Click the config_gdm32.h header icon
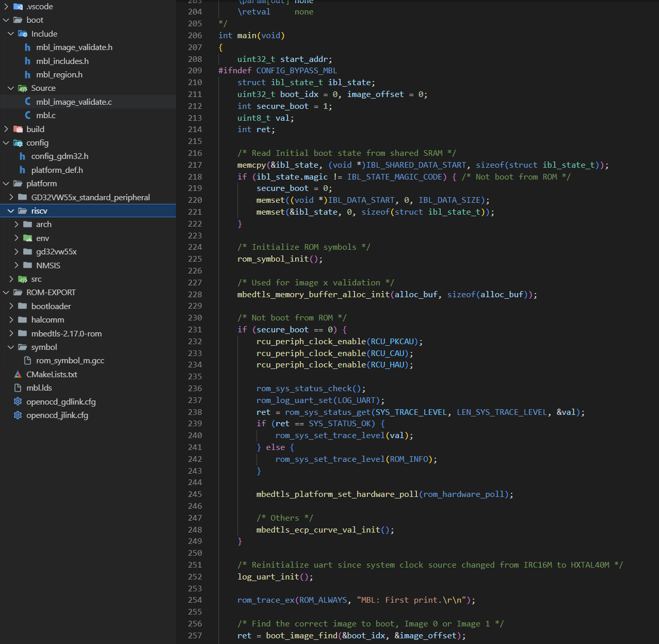 click(23, 156)
